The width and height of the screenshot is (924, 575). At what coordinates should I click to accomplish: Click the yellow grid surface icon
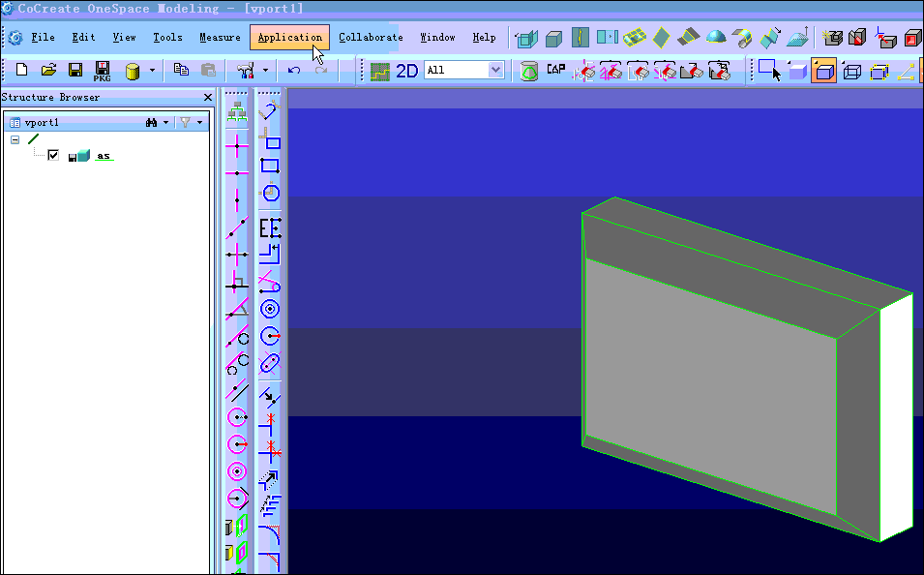(634, 38)
